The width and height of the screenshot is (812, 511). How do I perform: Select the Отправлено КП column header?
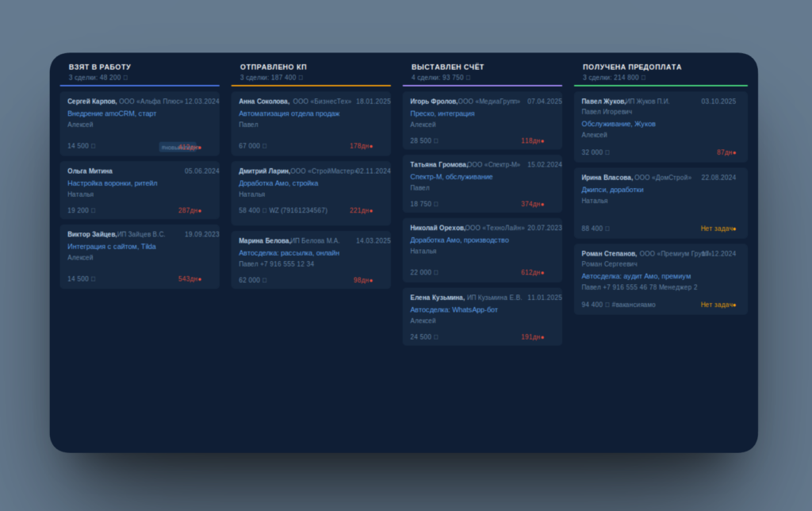[x=274, y=67]
